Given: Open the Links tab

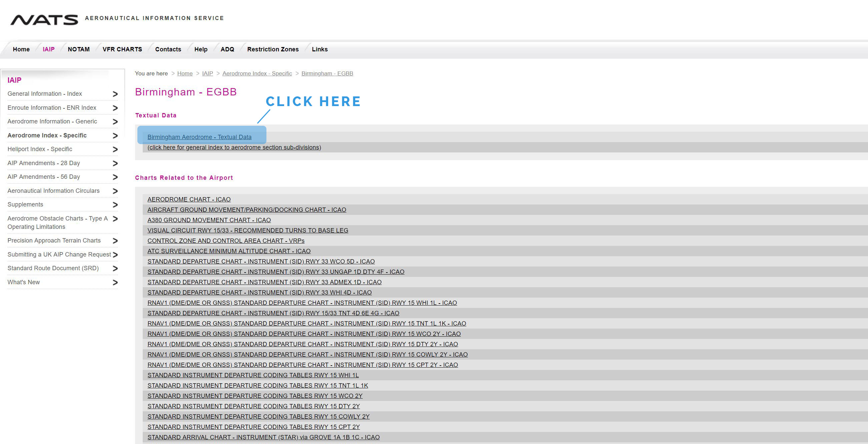Looking at the screenshot, I should click(320, 49).
